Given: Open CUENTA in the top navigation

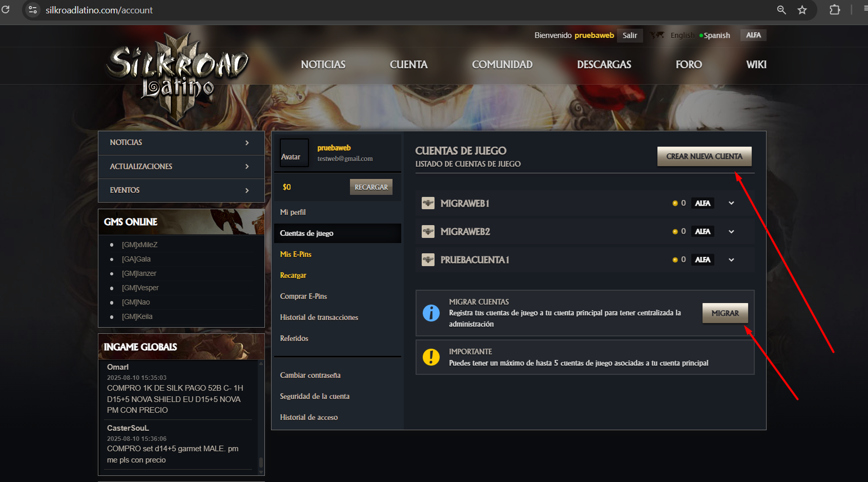Looking at the screenshot, I should 408,65.
